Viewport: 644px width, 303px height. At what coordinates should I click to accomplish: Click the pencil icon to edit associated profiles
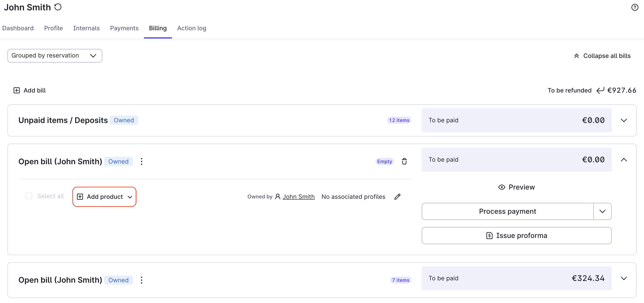tap(397, 197)
